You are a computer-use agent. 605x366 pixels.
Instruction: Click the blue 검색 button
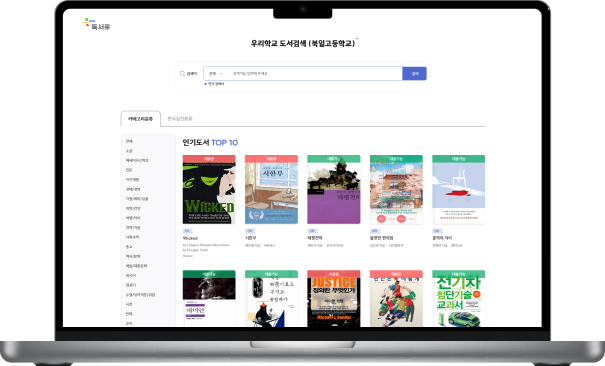point(414,74)
